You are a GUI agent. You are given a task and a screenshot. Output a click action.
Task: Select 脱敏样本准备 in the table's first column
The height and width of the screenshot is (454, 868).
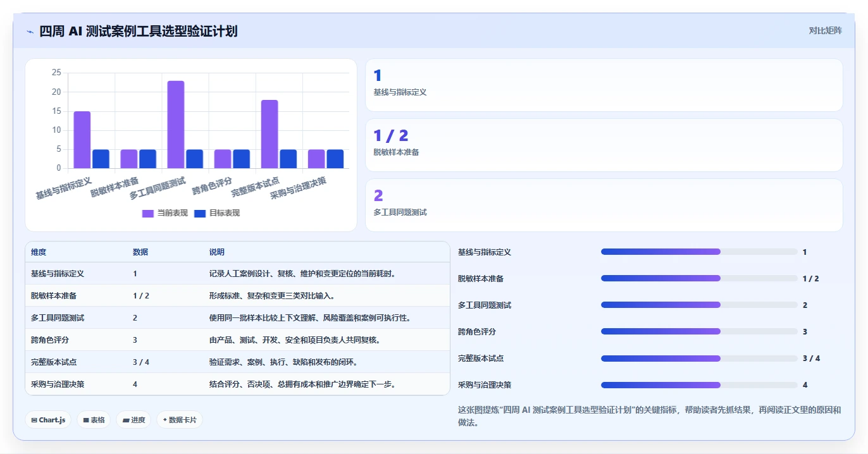tap(54, 296)
